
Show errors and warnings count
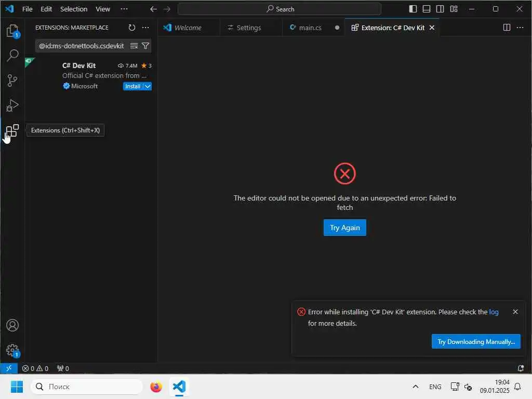[x=35, y=368]
